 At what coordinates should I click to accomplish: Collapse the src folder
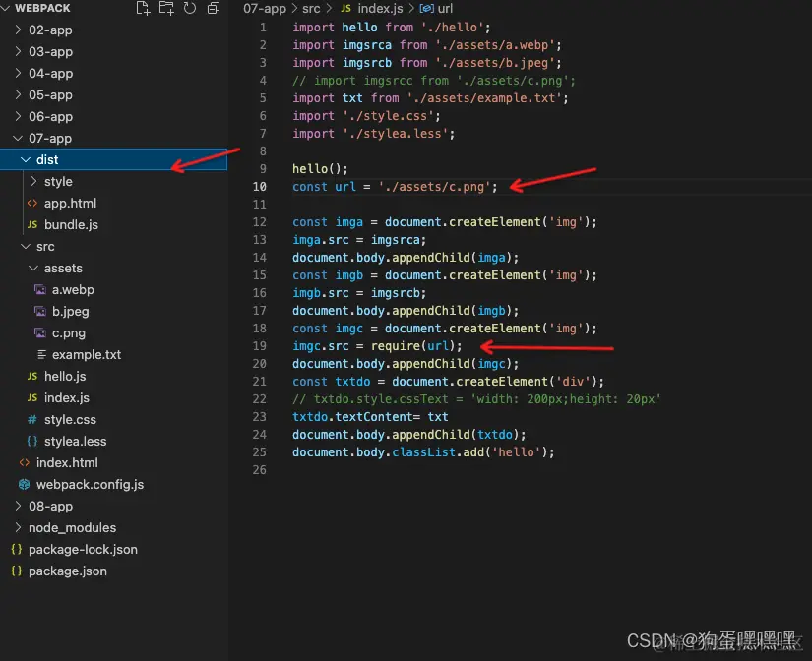26,246
